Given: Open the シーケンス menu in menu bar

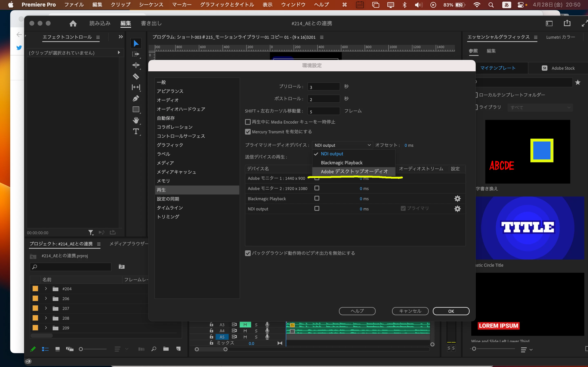Looking at the screenshot, I should point(151,5).
